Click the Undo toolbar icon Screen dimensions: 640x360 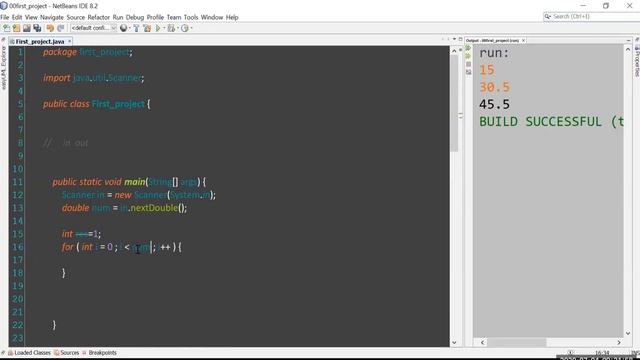pyautogui.click(x=50, y=28)
